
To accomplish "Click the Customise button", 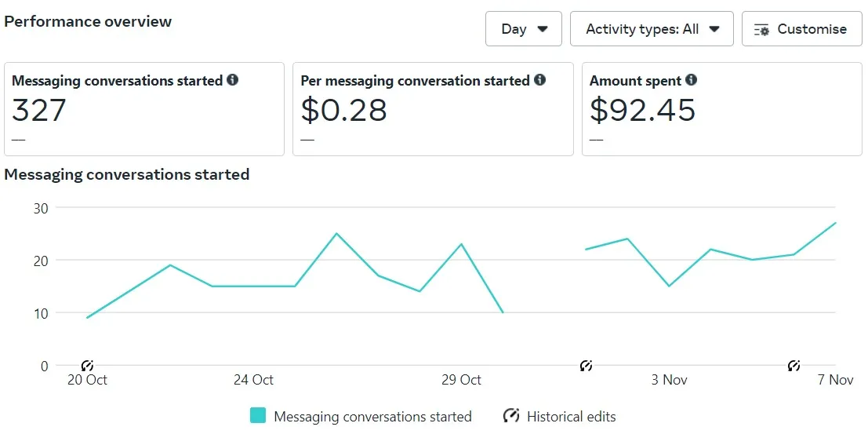I will coord(801,29).
